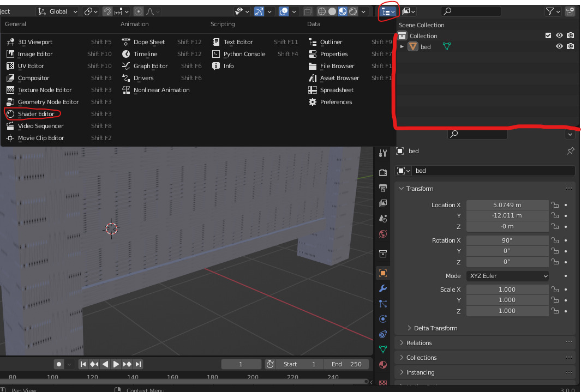Viewport: 581px width, 392px height.
Task: Play the animation in reverse
Action: click(x=105, y=364)
